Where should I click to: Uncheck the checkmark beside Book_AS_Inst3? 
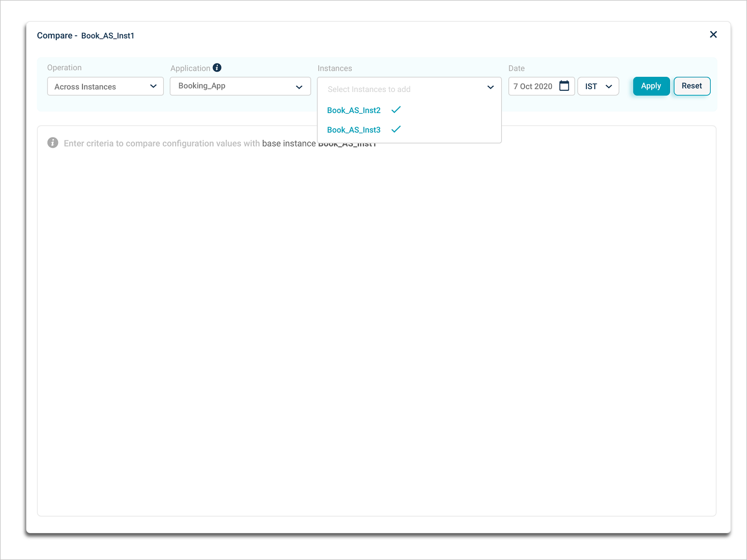coord(396,129)
